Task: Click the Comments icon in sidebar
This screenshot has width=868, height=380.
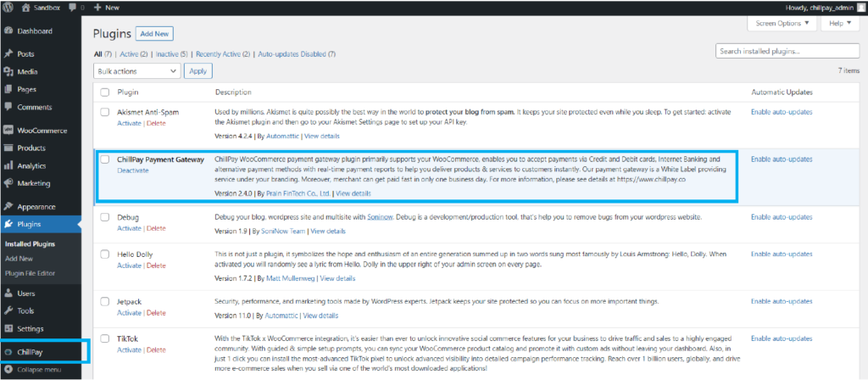Action: [x=8, y=107]
